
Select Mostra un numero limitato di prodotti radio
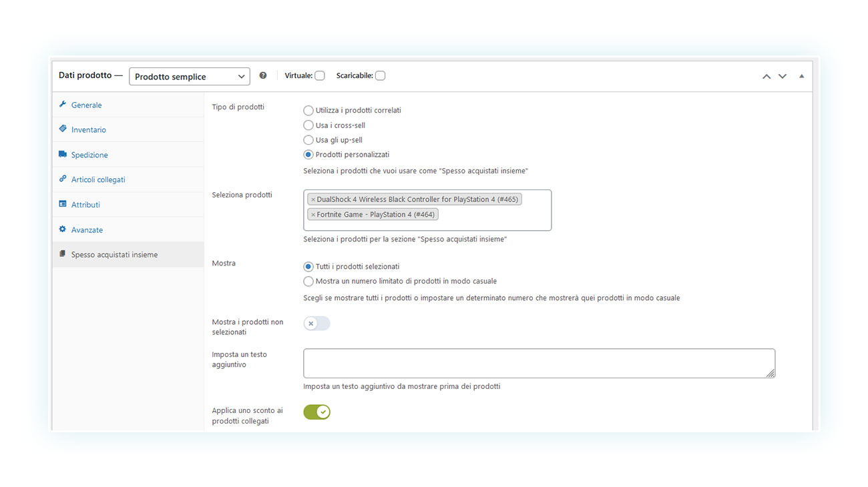pyautogui.click(x=308, y=282)
